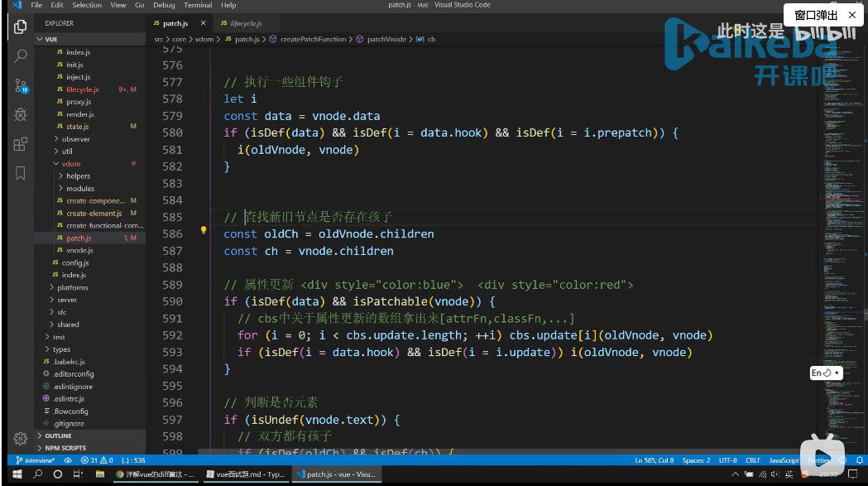Click the volume speaker tray icon

775,474
